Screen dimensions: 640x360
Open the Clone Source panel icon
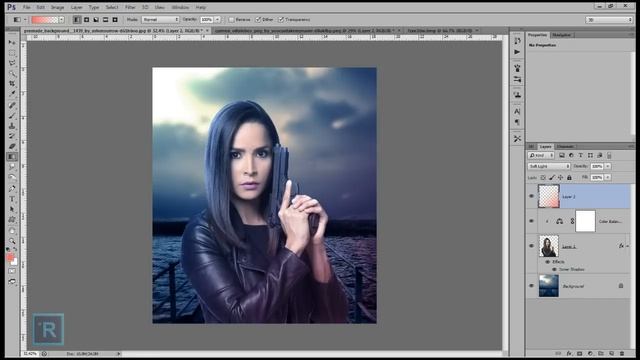517,95
